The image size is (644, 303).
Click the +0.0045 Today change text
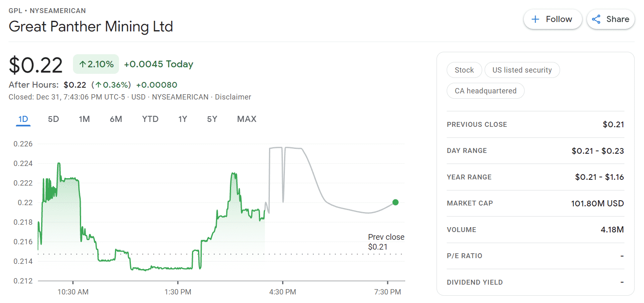point(159,64)
